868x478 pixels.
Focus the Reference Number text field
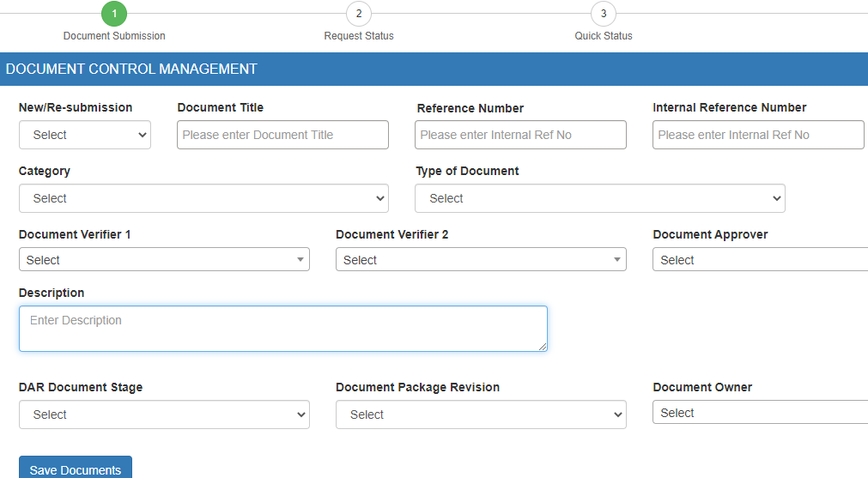[520, 135]
